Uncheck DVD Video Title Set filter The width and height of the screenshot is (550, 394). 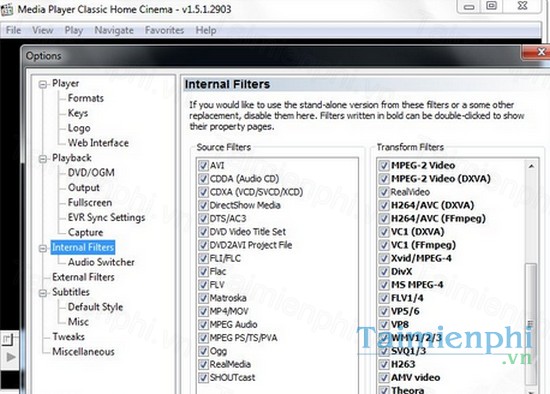[x=203, y=232]
